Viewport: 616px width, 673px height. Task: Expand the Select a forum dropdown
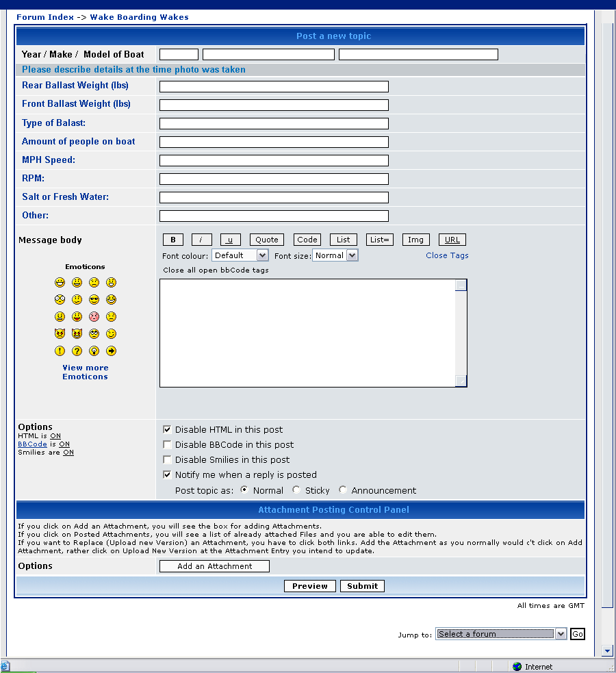tap(501, 634)
